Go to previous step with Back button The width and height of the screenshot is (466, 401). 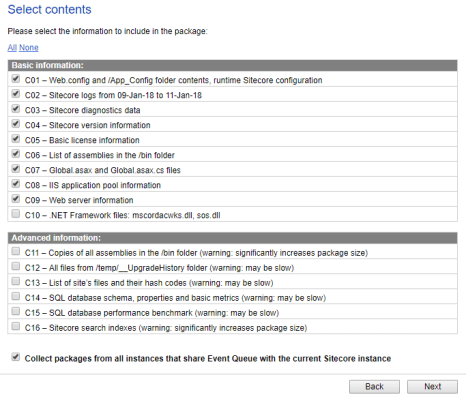tap(374, 387)
